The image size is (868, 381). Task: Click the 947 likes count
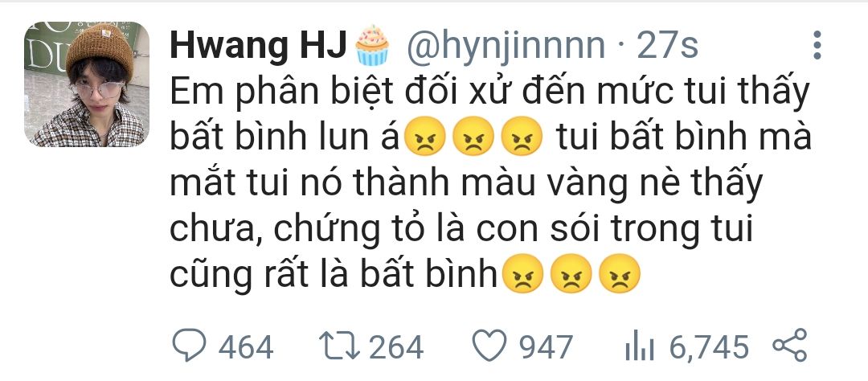(546, 347)
